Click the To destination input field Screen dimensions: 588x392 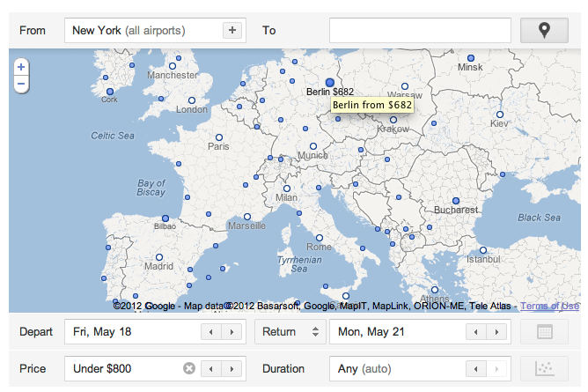click(420, 30)
